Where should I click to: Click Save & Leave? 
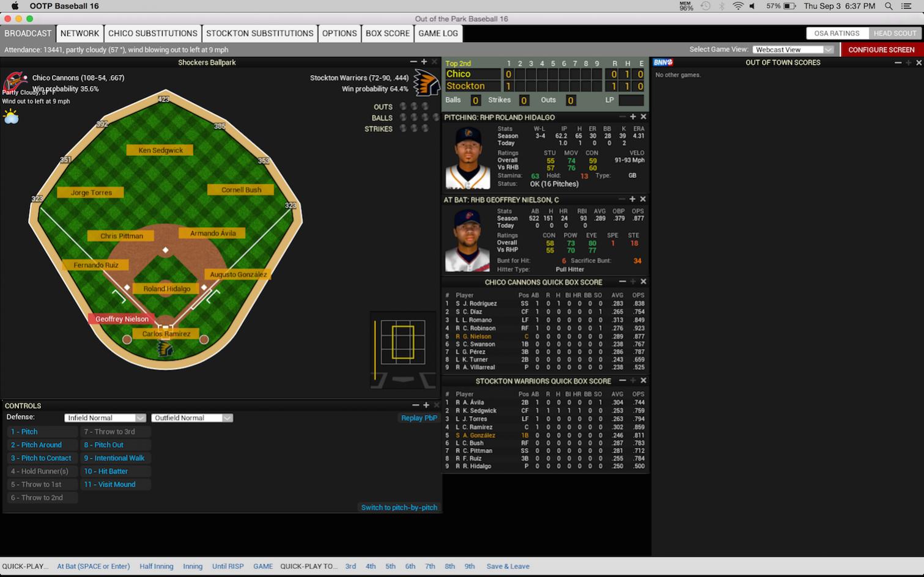508,567
